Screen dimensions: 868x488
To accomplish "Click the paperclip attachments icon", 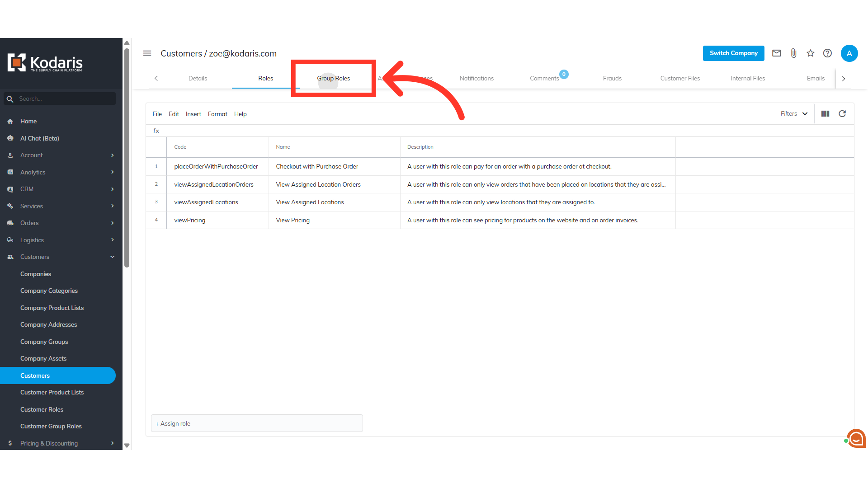I will pos(793,53).
